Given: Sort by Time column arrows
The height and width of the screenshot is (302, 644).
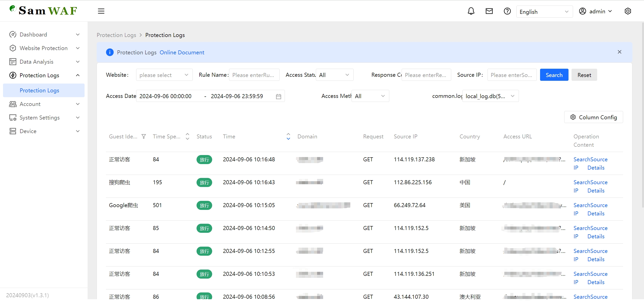Looking at the screenshot, I should [x=288, y=136].
